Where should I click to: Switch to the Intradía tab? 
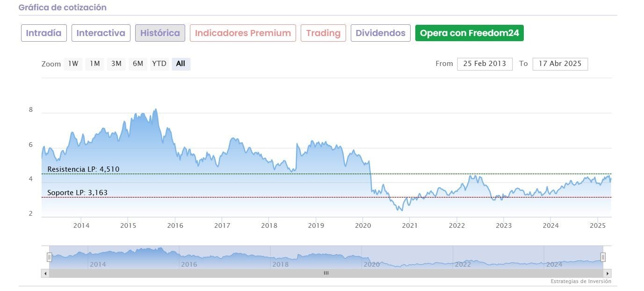44,33
